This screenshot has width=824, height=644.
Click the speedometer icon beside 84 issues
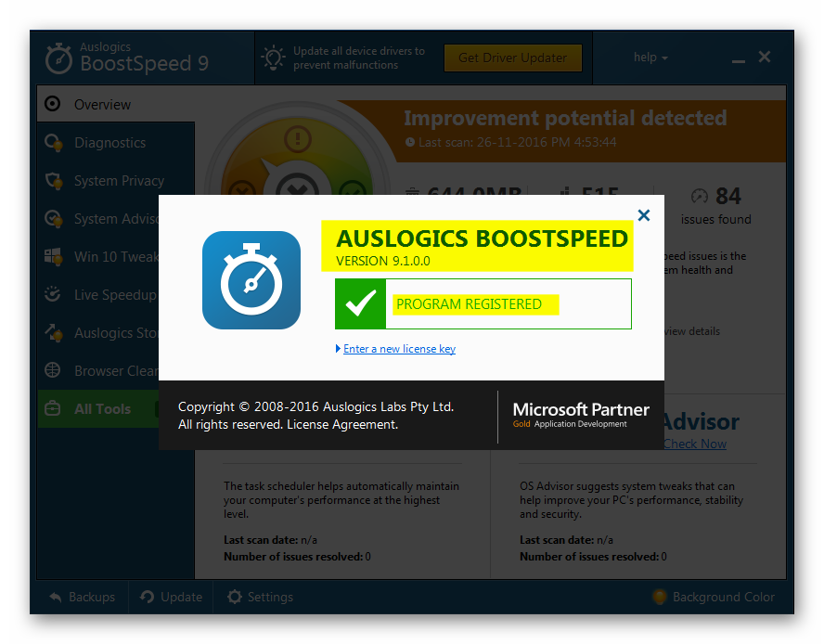[x=700, y=196]
